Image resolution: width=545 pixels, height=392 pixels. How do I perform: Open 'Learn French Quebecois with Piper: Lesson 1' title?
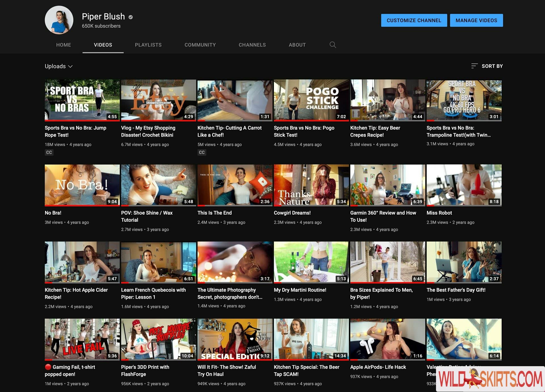point(153,294)
